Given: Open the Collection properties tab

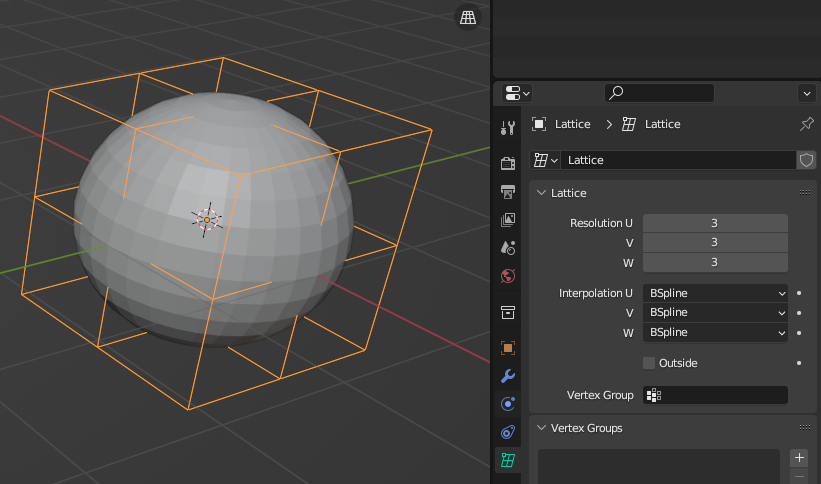Looking at the screenshot, I should click(x=507, y=312).
